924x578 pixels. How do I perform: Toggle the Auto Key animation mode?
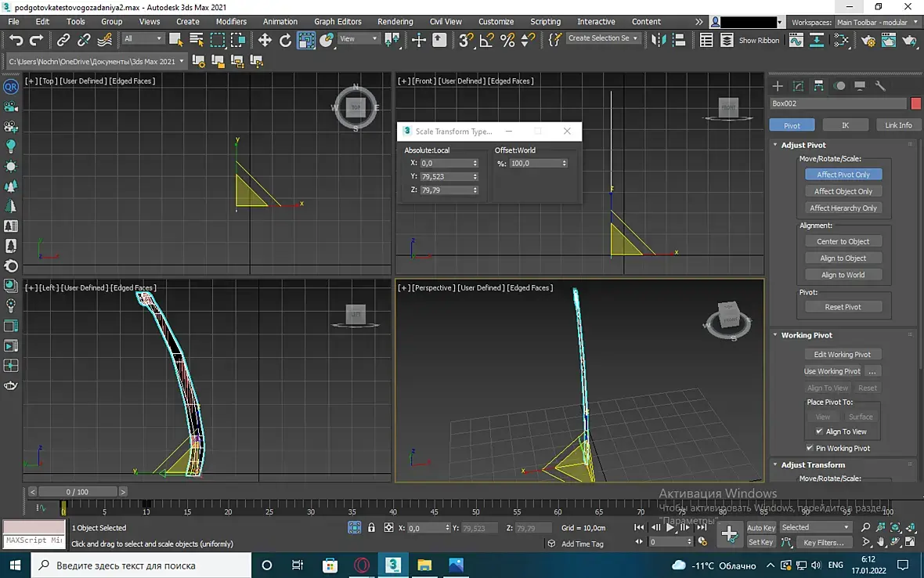pos(760,527)
